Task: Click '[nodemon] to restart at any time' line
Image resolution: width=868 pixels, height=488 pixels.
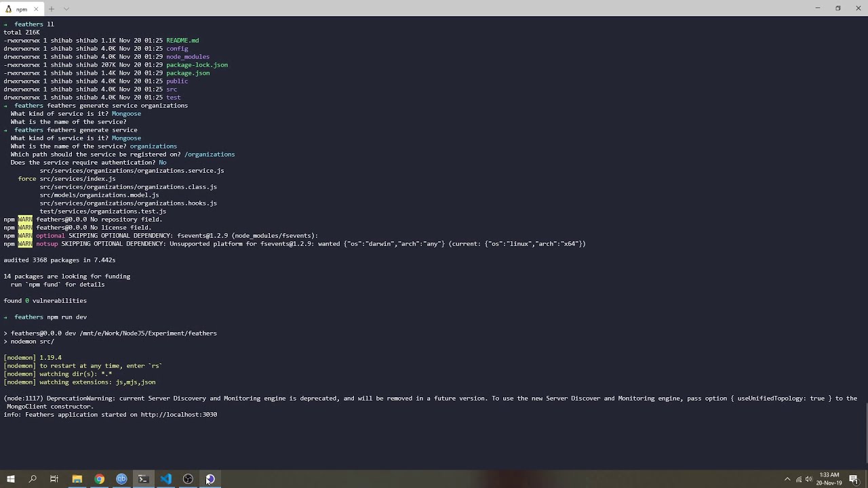Action: [83, 366]
